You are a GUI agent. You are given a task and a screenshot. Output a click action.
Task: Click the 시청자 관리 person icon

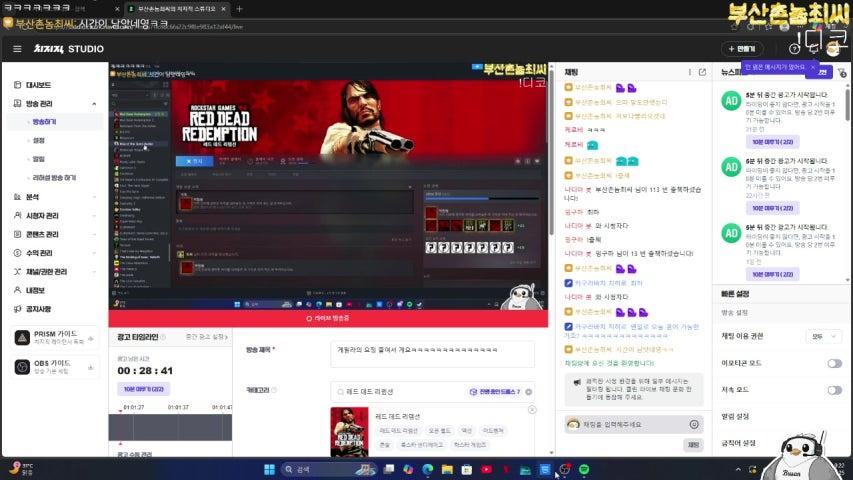(17, 216)
